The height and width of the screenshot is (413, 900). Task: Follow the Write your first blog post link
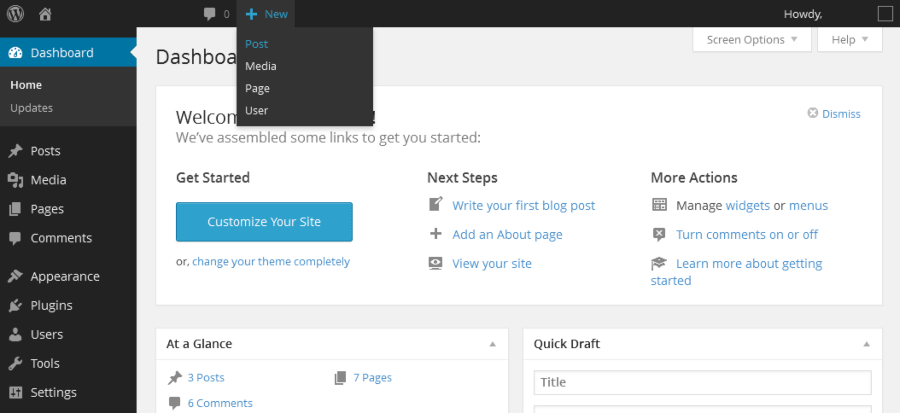pyautogui.click(x=523, y=206)
